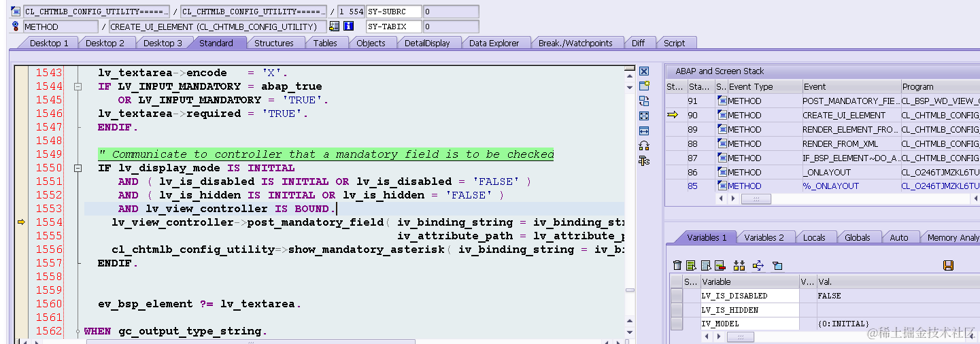Click the method gear icon beside METHOD field
The height and width of the screenshot is (344, 980).
click(x=16, y=27)
